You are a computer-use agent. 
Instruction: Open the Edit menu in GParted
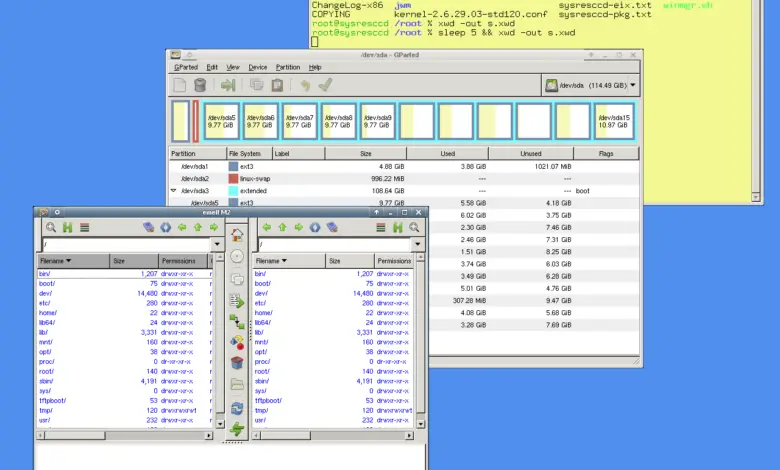tap(212, 67)
